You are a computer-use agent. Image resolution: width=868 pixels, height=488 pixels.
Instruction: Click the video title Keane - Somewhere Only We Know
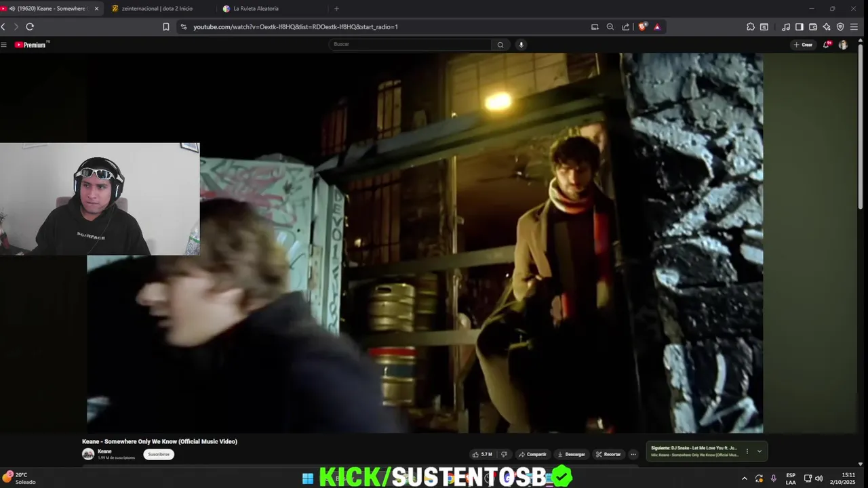coord(159,441)
